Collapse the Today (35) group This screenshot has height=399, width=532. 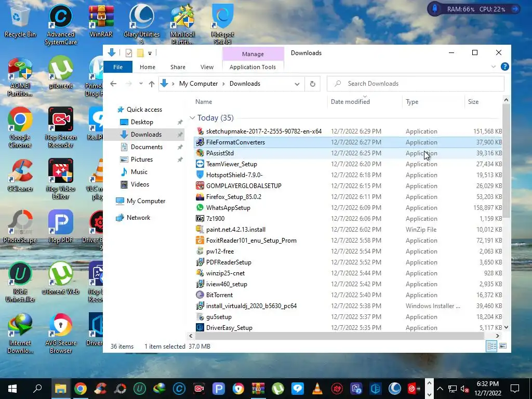(192, 118)
